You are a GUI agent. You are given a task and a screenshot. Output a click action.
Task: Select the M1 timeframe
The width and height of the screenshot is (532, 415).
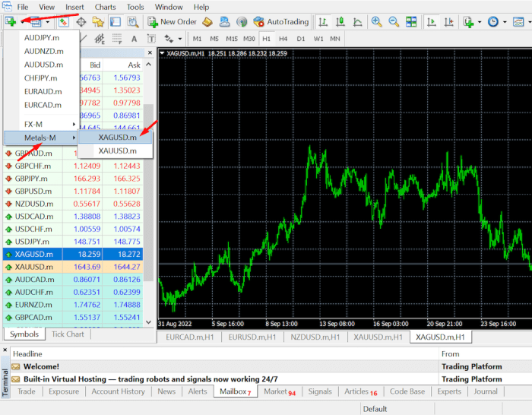[197, 39]
